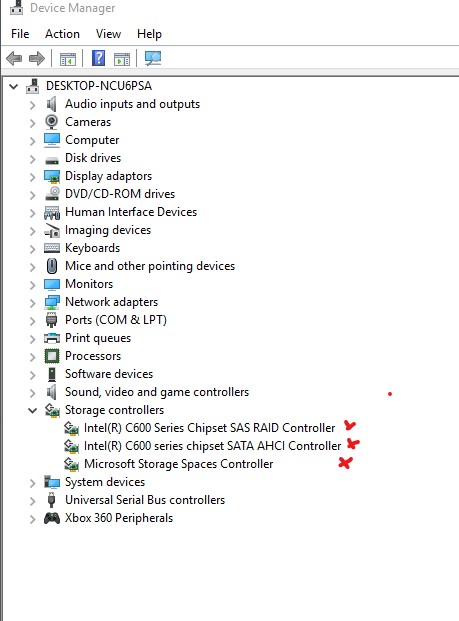459x621 pixels.
Task: Scan for hardware changes with the monitor icon
Action: coord(153,59)
